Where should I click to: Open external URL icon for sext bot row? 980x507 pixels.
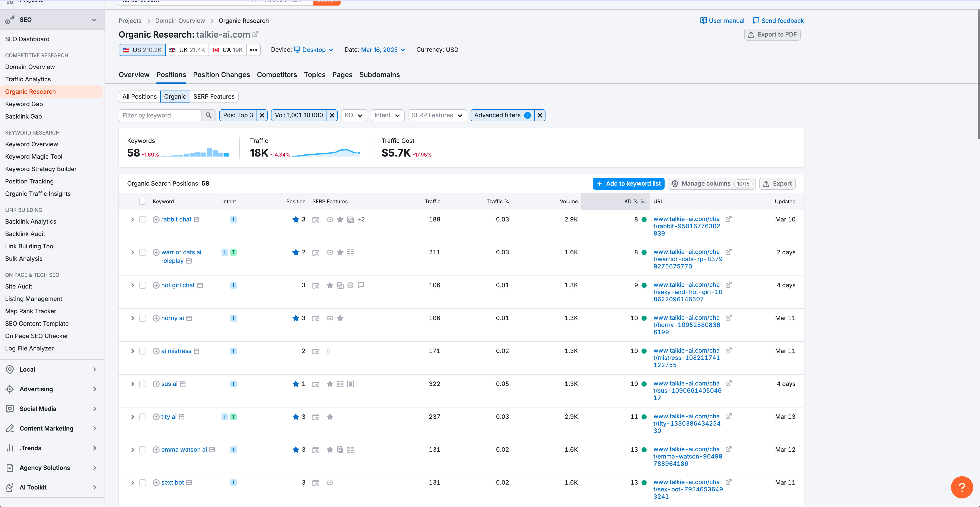click(729, 482)
